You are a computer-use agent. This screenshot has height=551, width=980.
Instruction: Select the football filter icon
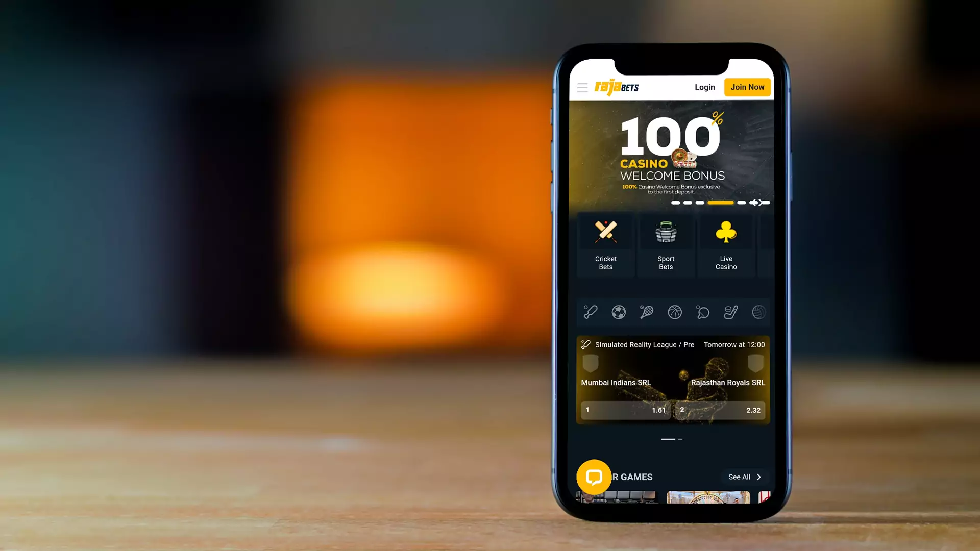(619, 312)
